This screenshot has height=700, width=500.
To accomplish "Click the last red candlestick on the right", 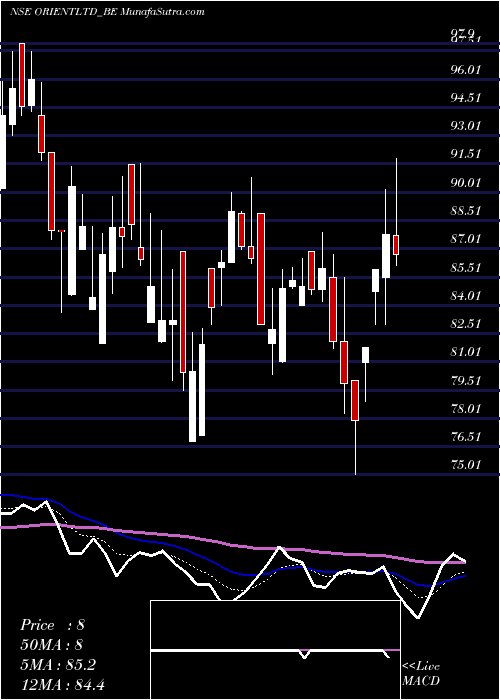I will click(x=396, y=245).
